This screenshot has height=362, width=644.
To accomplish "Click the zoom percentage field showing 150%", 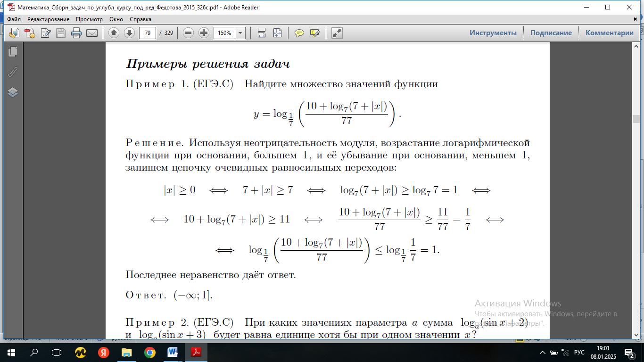I will click(225, 33).
